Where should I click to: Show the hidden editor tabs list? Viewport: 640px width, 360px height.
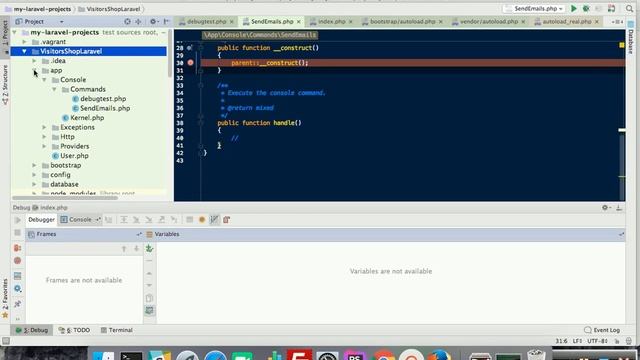tap(617, 21)
